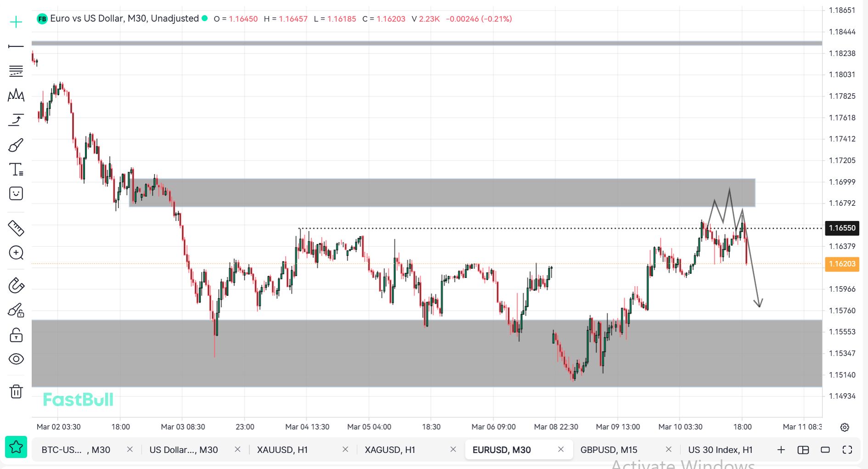Delete drawings with trash icon

click(16, 391)
